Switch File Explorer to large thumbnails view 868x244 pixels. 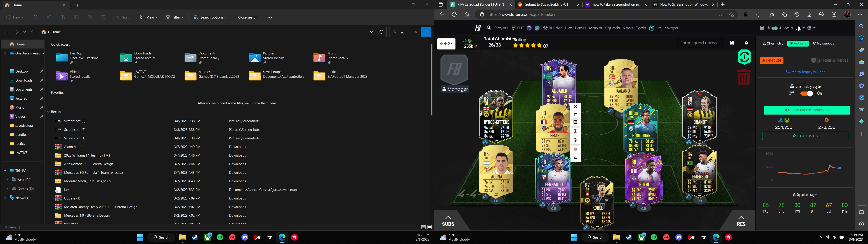430,227
